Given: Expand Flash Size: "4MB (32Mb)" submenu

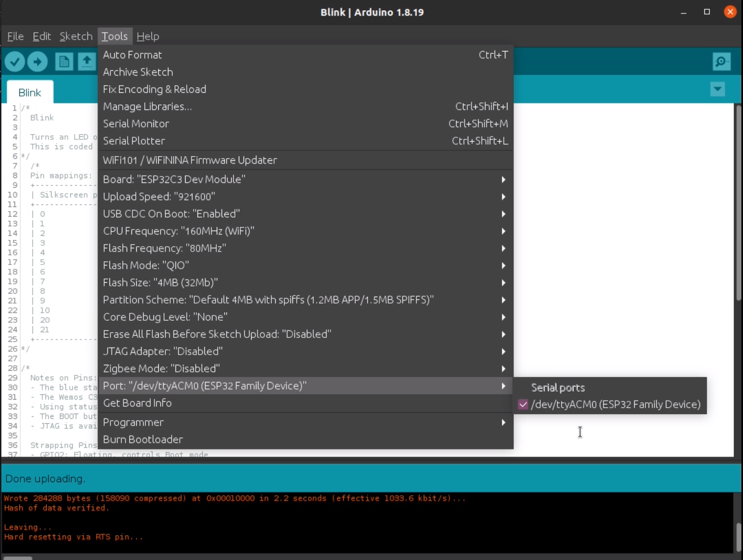Looking at the screenshot, I should pyautogui.click(x=305, y=282).
